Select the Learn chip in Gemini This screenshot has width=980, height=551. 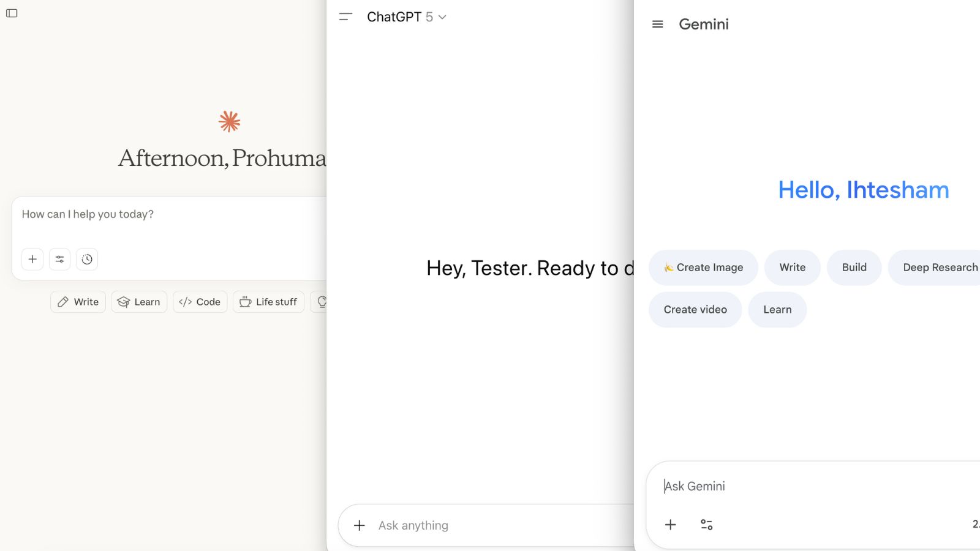pyautogui.click(x=777, y=310)
